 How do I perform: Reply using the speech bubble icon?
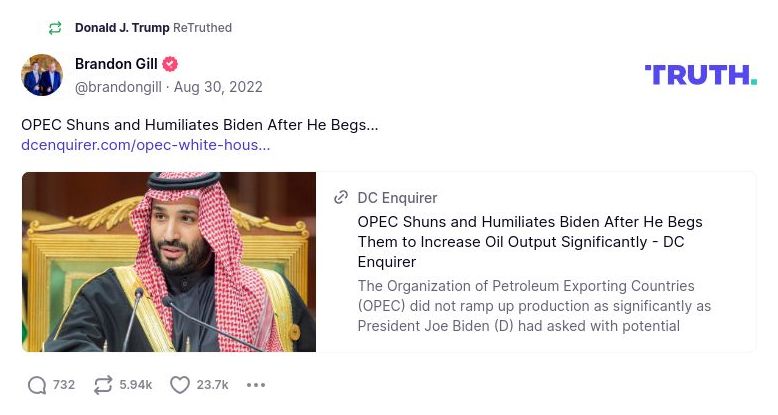(x=37, y=385)
